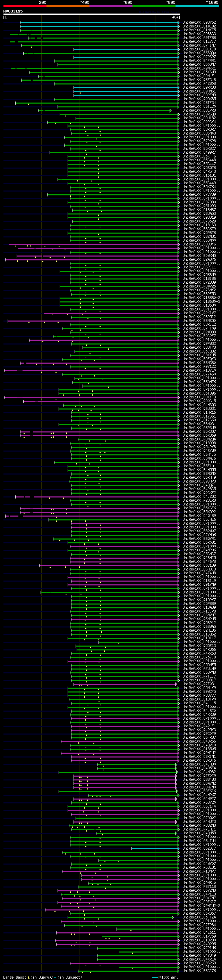Open hit UniRef100_Q93Y52
The height and width of the screenshot is (980, 222).
point(199,23)
